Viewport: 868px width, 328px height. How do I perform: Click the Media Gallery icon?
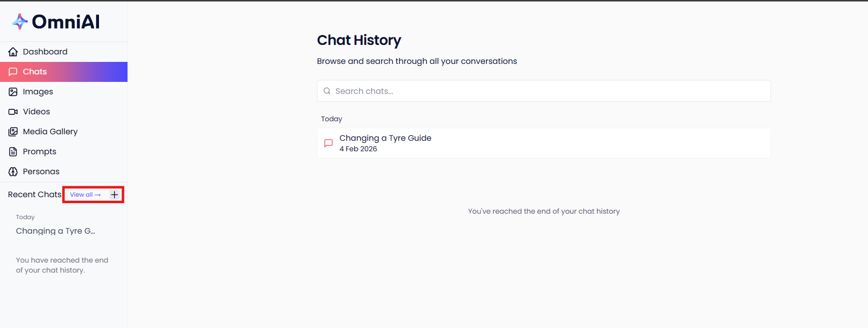coord(13,132)
